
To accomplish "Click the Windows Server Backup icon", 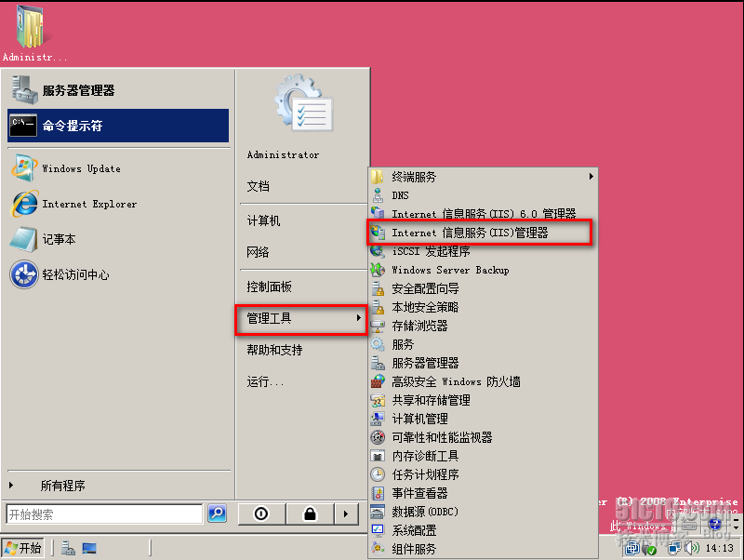I will 378,270.
